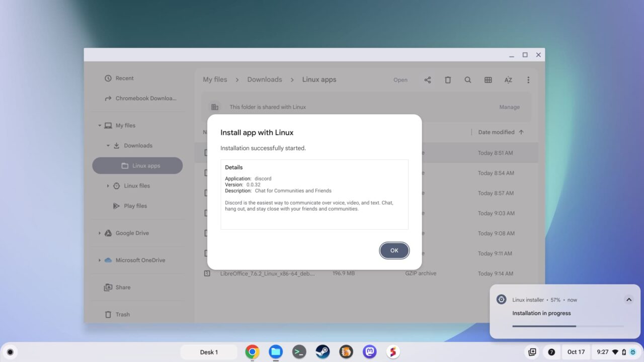Open the Files app from shelf
This screenshot has height=362, width=644.
[276, 352]
